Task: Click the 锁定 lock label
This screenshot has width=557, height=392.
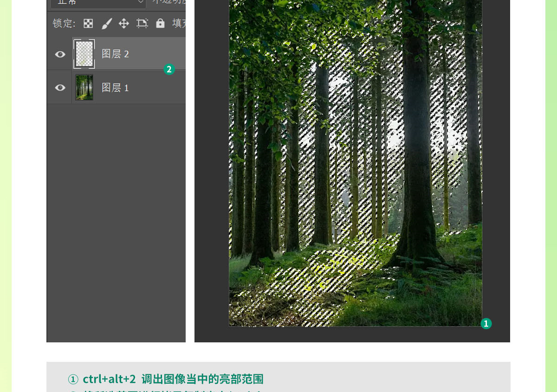Action: coord(64,24)
